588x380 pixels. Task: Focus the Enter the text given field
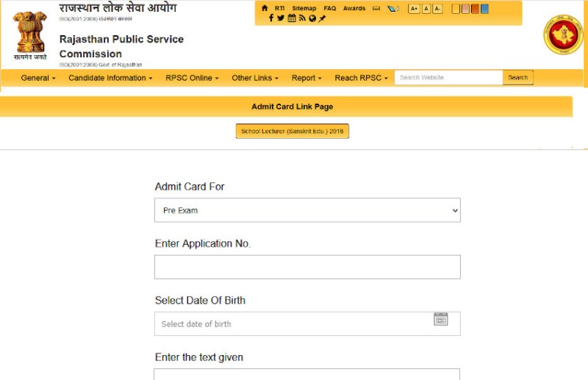[306, 374]
